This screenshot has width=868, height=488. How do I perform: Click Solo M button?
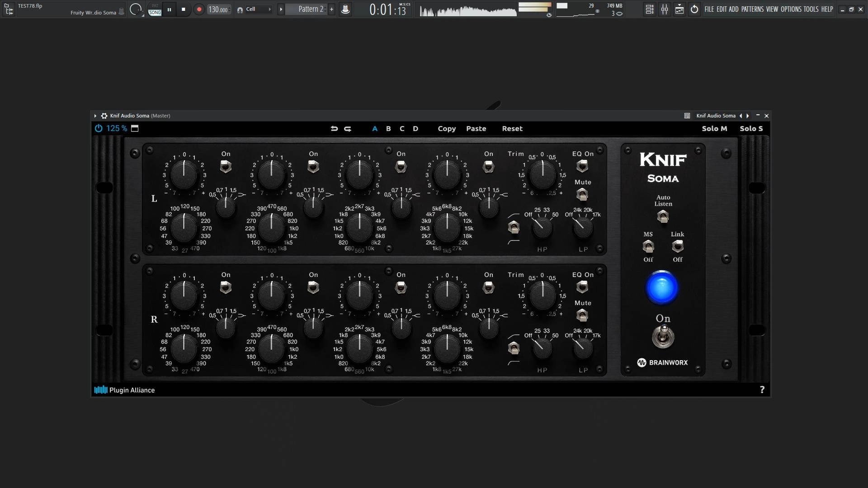(x=714, y=129)
